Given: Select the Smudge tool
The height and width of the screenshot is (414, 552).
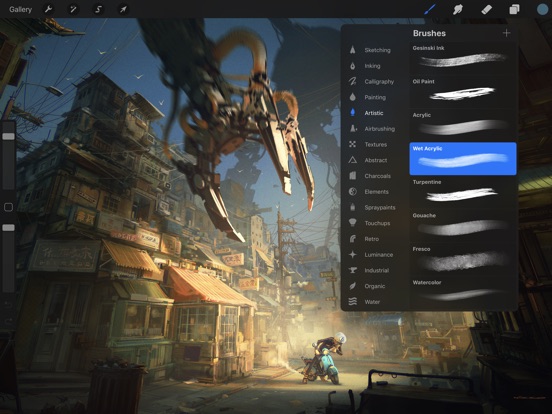Looking at the screenshot, I should [458, 9].
